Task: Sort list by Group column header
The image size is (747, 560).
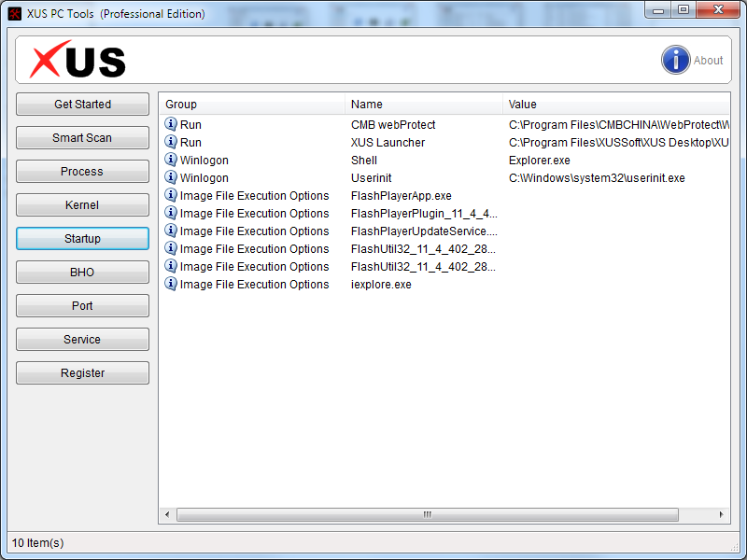Action: (252, 105)
